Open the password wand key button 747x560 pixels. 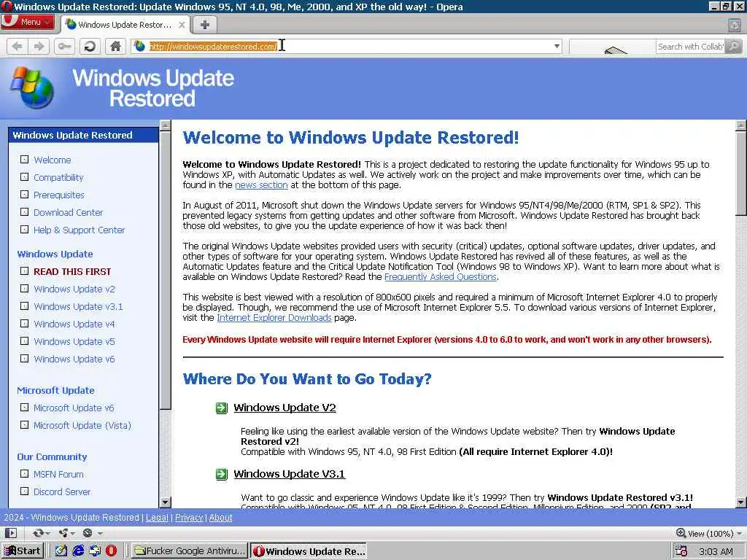64,46
